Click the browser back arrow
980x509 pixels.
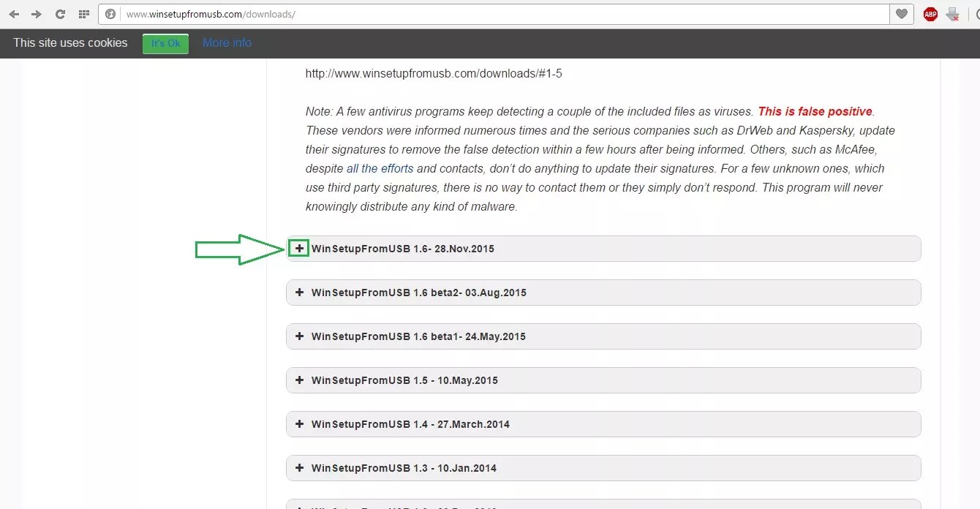(14, 14)
